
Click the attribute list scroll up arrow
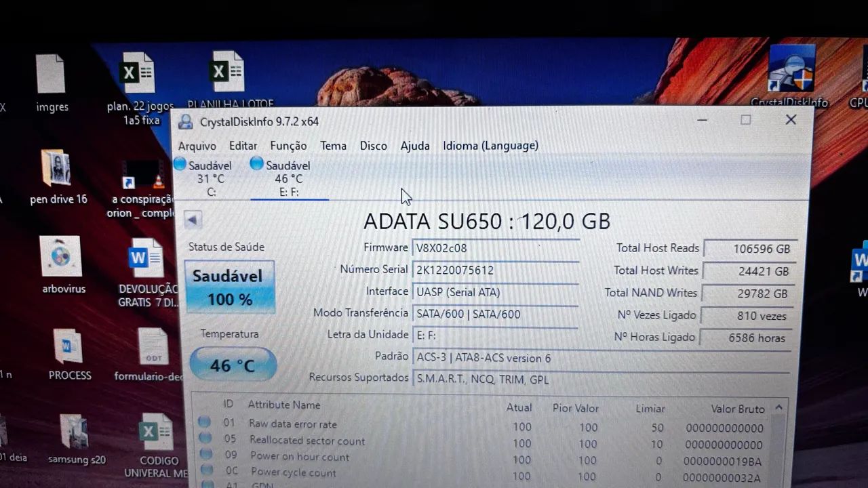(778, 407)
